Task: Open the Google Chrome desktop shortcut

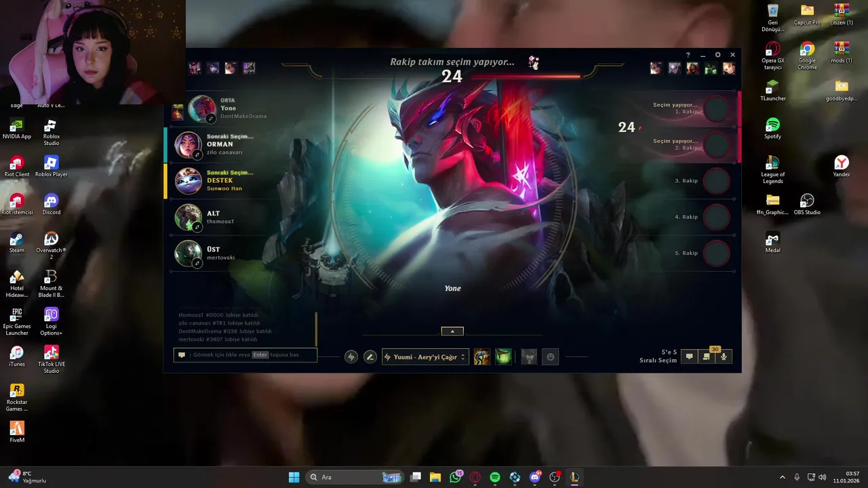Action: click(x=807, y=56)
